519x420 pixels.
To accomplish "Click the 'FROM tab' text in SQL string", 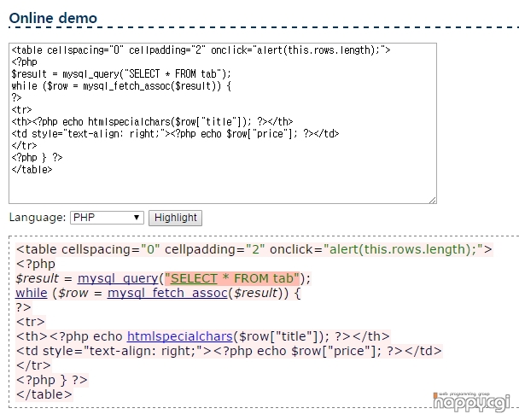I will pos(264,278).
